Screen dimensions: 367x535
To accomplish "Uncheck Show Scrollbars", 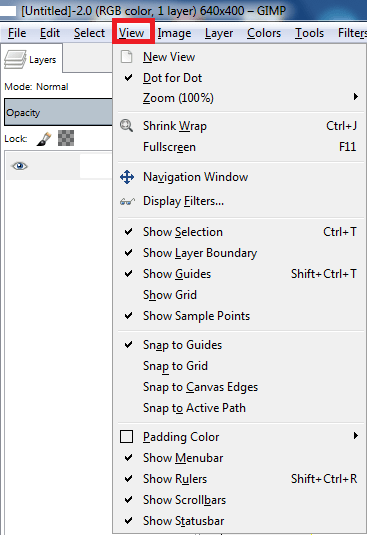I will (239, 500).
